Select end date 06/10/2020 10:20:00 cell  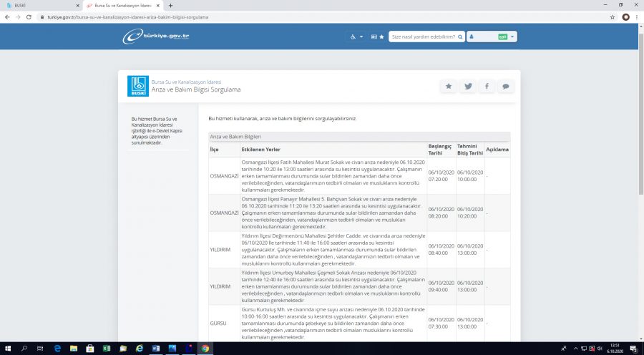coord(470,213)
